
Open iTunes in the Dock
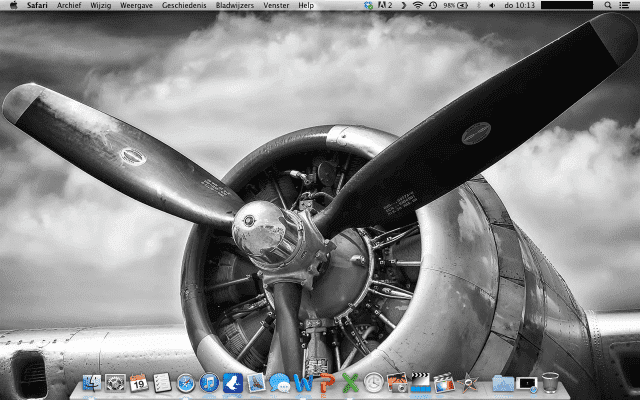208,383
